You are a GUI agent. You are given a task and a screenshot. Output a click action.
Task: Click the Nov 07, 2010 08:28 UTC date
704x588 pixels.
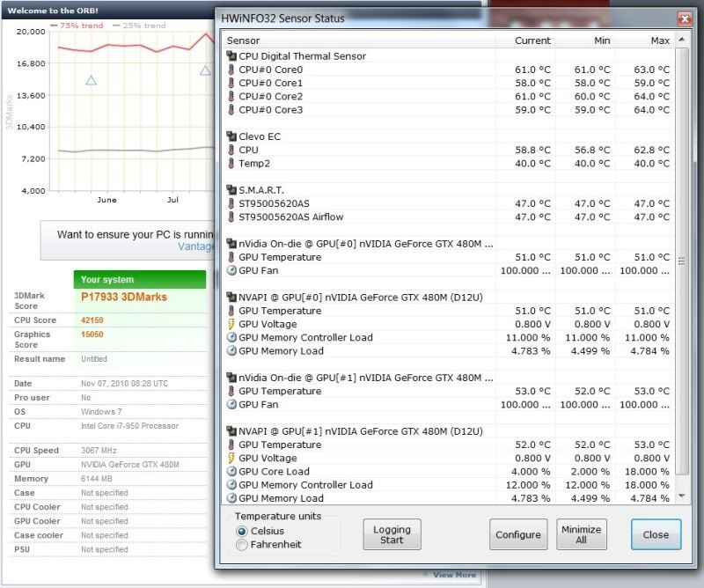click(124, 384)
